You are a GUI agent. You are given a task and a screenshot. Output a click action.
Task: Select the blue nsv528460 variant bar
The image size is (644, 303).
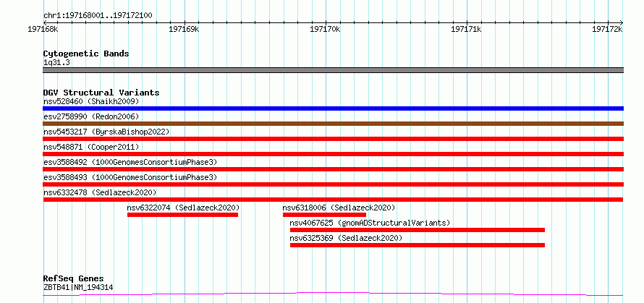pos(333,108)
